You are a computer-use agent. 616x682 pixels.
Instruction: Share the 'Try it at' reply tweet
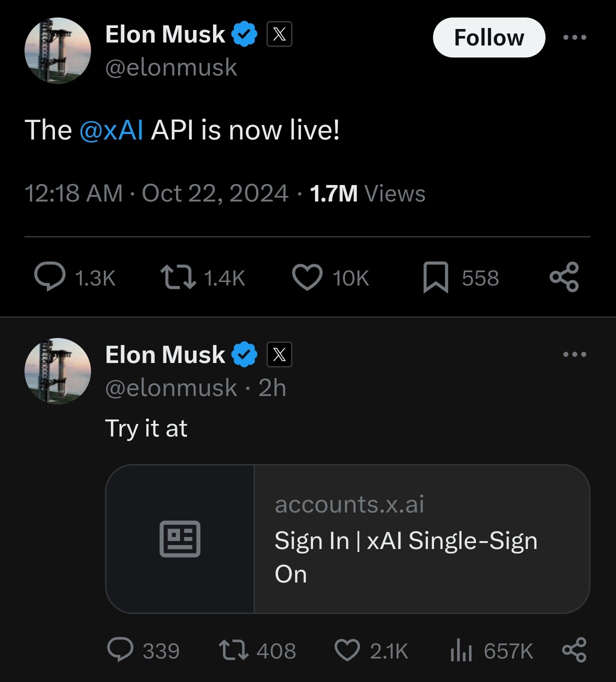pos(574,649)
